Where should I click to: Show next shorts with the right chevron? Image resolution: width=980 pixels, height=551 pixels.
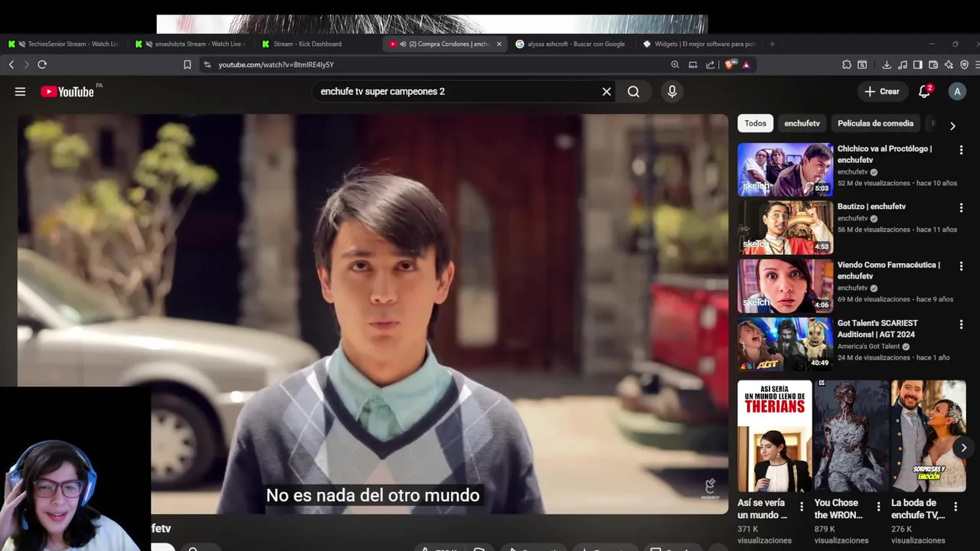(964, 448)
